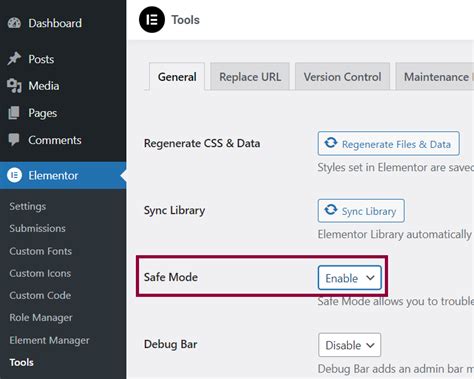Open Element Manager page
The image size is (474, 379).
pos(49,340)
